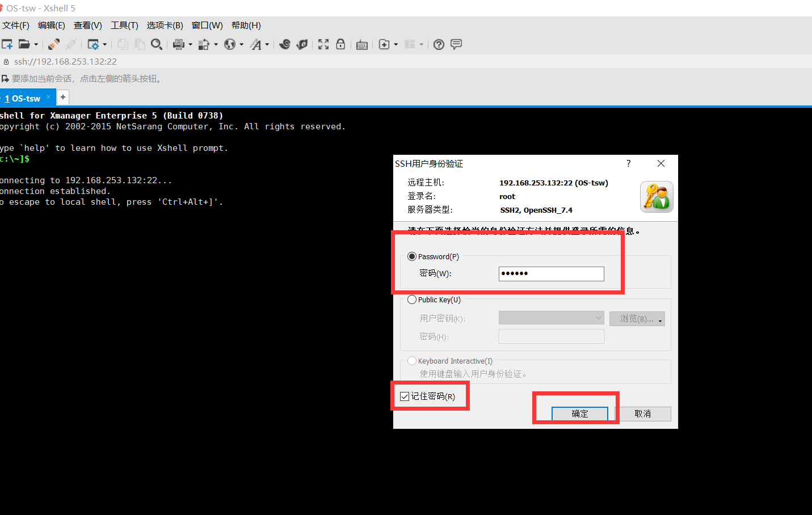The height and width of the screenshot is (515, 812).
Task: Click the Help question mark icon
Action: (x=439, y=44)
